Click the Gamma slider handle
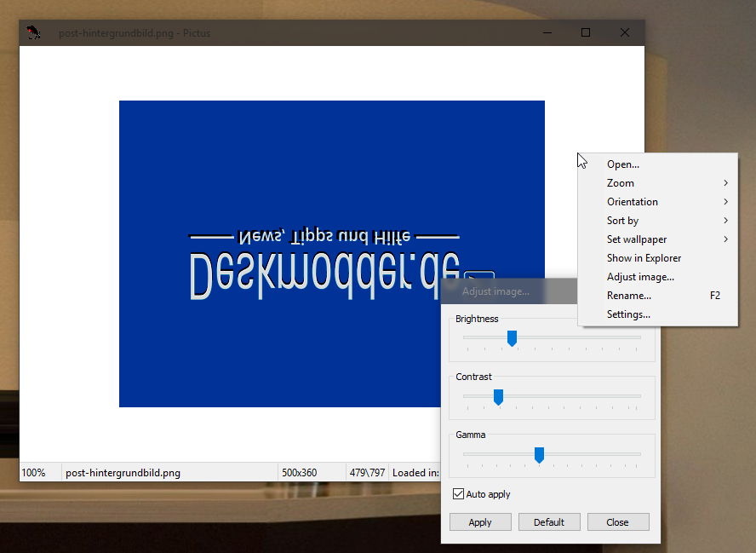This screenshot has width=756, height=553. tap(540, 455)
